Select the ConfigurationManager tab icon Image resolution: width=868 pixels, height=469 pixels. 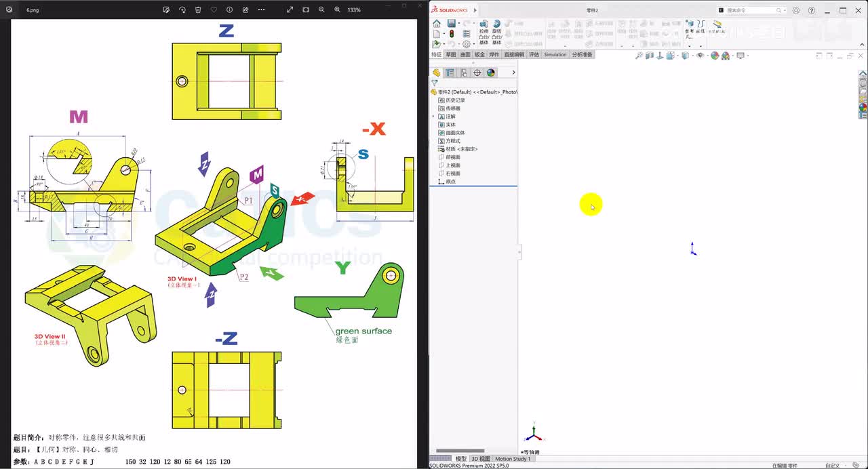pos(464,73)
